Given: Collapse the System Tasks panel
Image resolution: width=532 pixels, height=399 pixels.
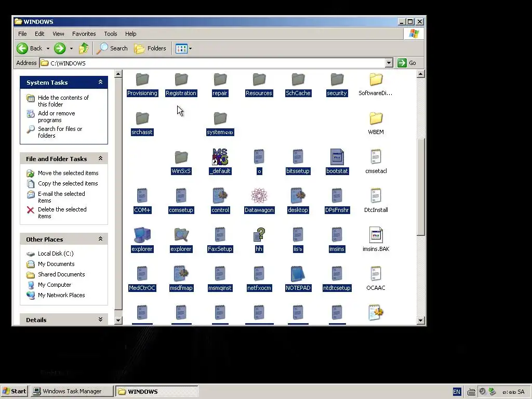Looking at the screenshot, I should click(x=100, y=82).
